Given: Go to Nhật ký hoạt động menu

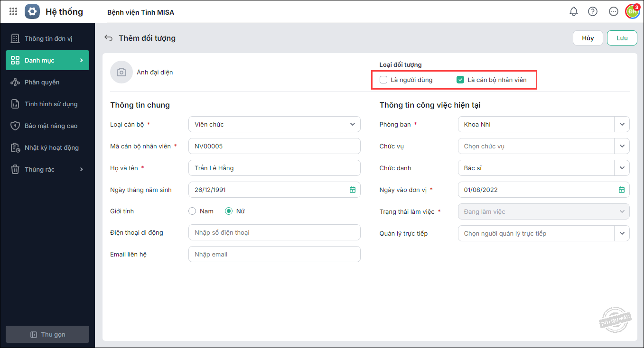Looking at the screenshot, I should tap(51, 147).
